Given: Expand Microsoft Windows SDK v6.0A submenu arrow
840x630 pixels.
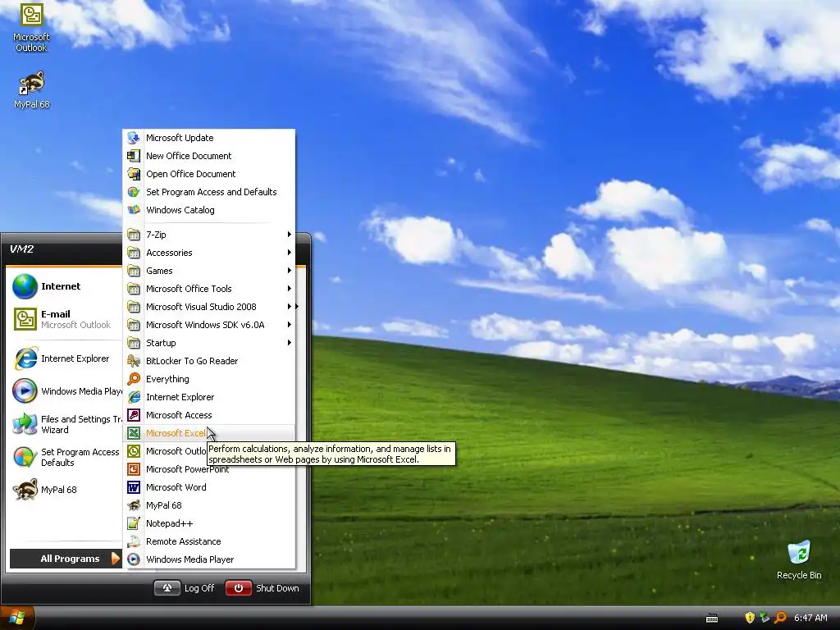Looking at the screenshot, I should [290, 325].
